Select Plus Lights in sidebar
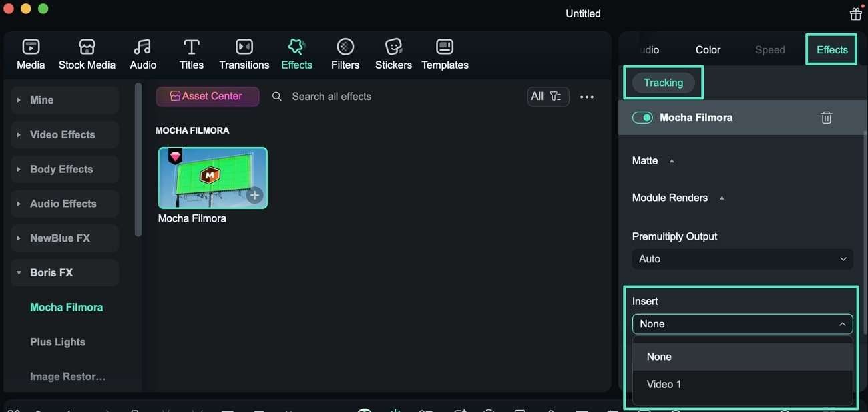Viewport: 868px width, 412px height. 58,342
